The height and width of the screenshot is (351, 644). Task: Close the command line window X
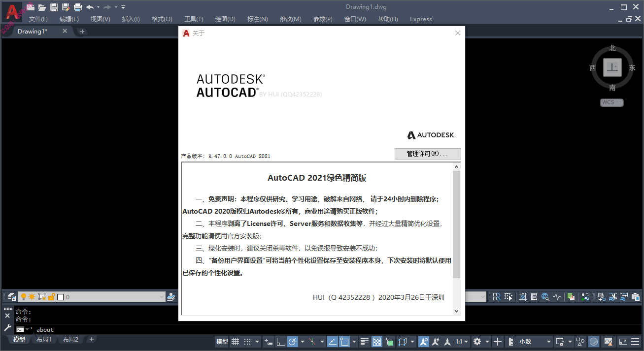coord(7,316)
